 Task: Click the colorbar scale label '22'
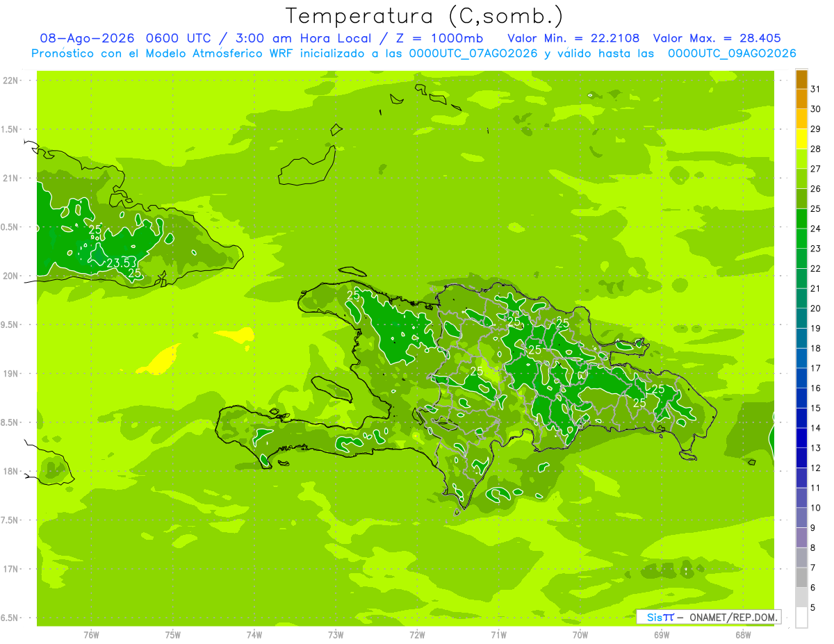[x=815, y=268]
